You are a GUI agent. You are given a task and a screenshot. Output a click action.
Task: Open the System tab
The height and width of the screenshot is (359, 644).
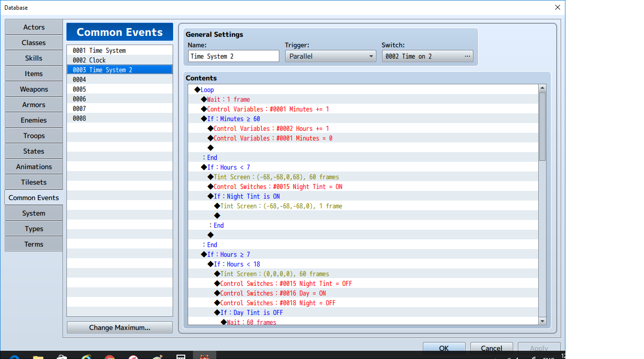34,213
